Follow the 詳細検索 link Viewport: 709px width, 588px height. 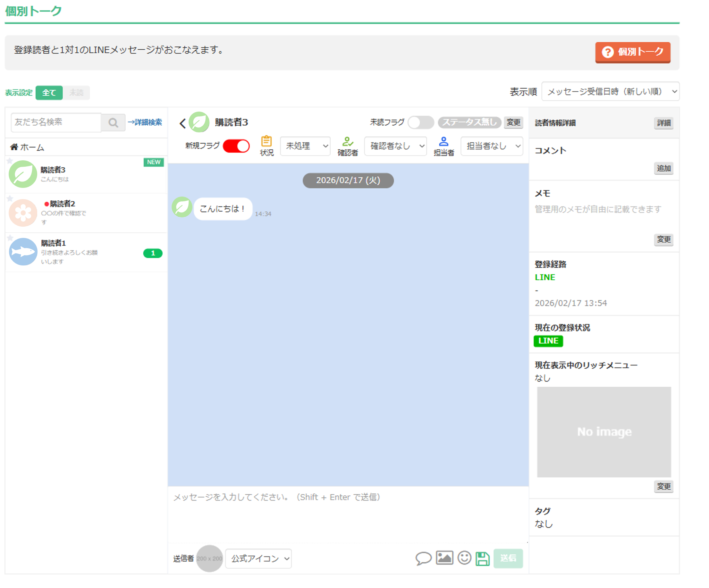click(x=145, y=122)
